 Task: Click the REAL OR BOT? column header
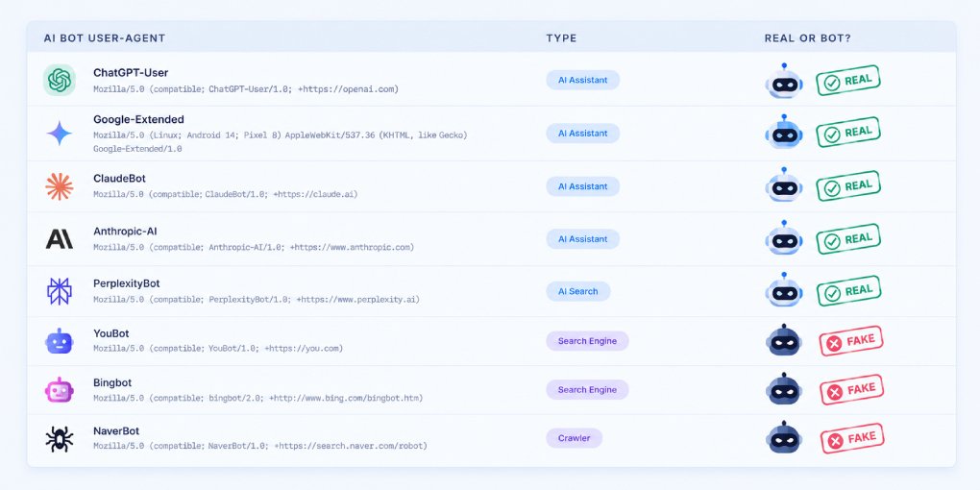coord(807,38)
